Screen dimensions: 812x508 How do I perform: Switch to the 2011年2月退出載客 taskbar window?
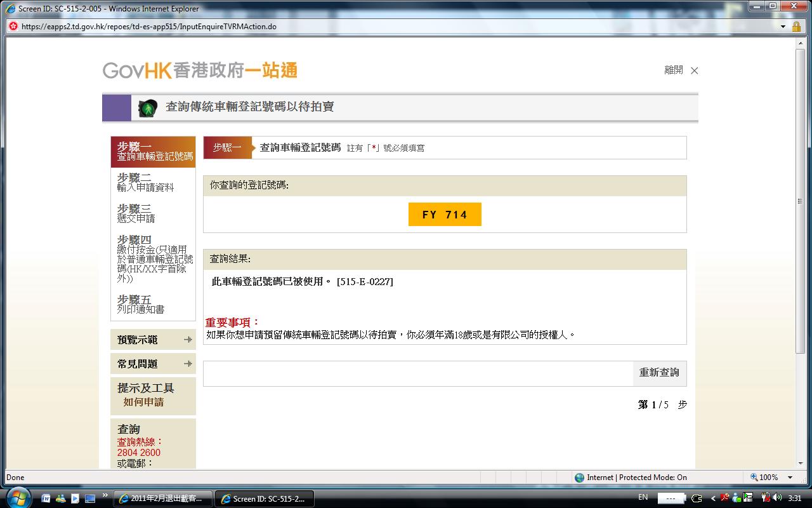pyautogui.click(x=162, y=498)
